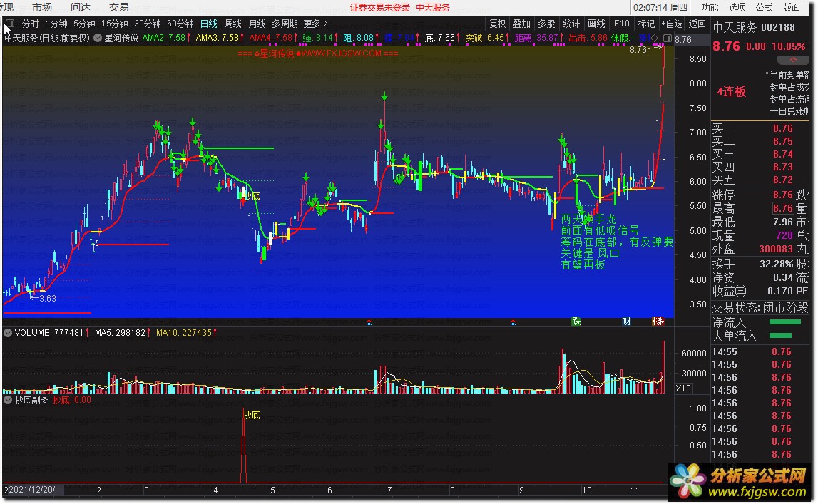
Task: Click the red 涨 marker below chart
Action: click(658, 321)
